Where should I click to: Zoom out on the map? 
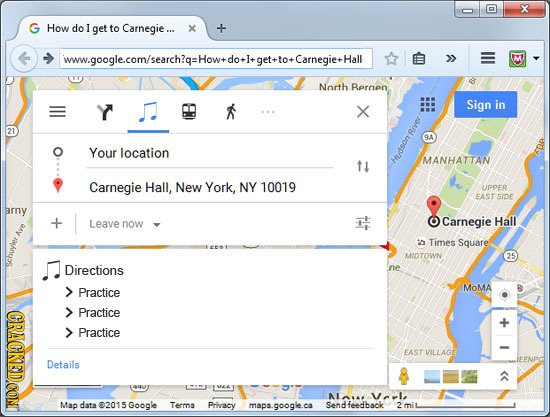(504, 348)
